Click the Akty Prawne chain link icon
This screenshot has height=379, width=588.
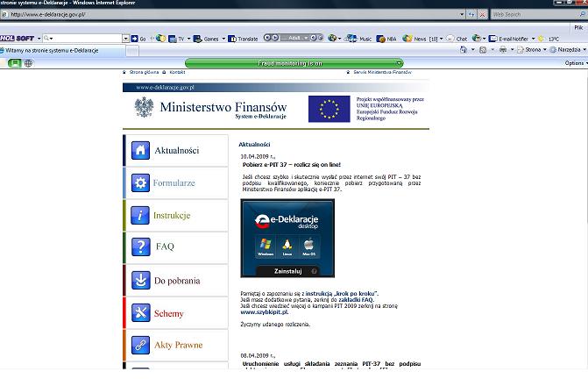point(140,345)
